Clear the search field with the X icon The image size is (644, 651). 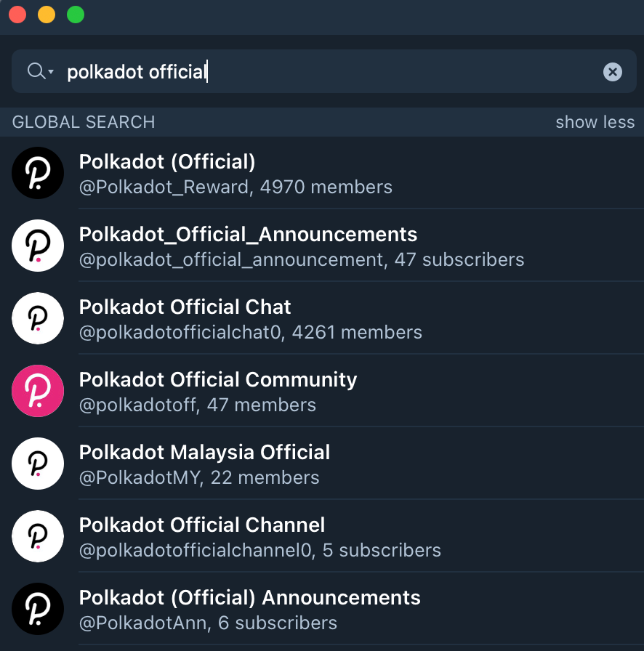(612, 72)
